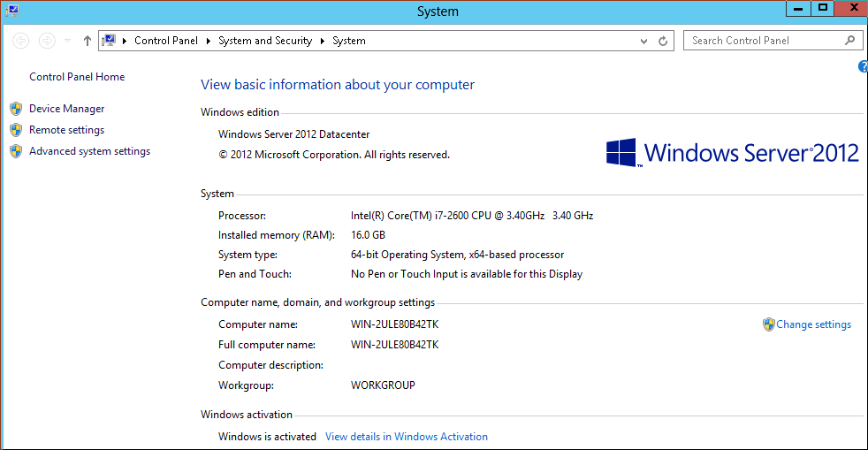
Task: Open Device Manager link
Action: click(x=67, y=109)
